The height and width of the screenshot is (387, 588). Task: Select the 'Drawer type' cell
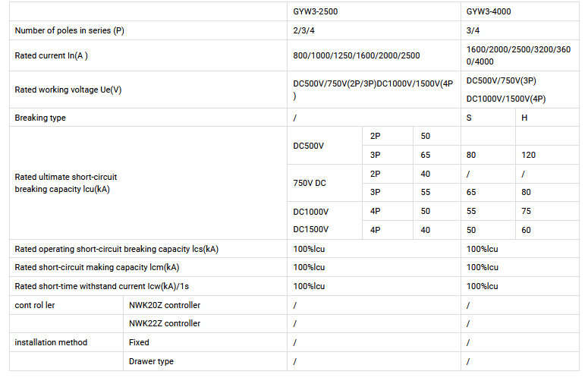pyautogui.click(x=151, y=361)
